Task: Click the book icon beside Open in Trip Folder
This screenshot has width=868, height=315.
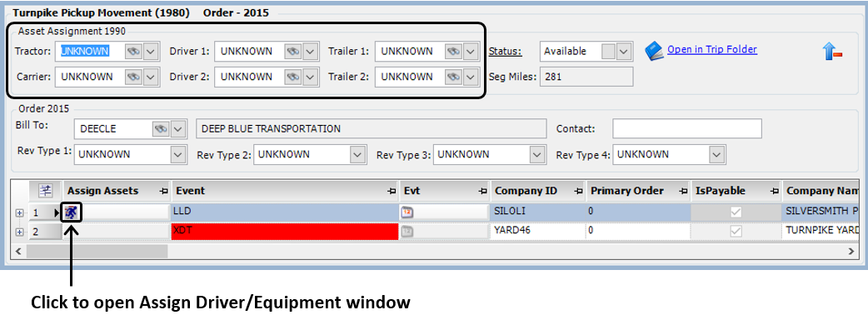Action: pos(654,52)
